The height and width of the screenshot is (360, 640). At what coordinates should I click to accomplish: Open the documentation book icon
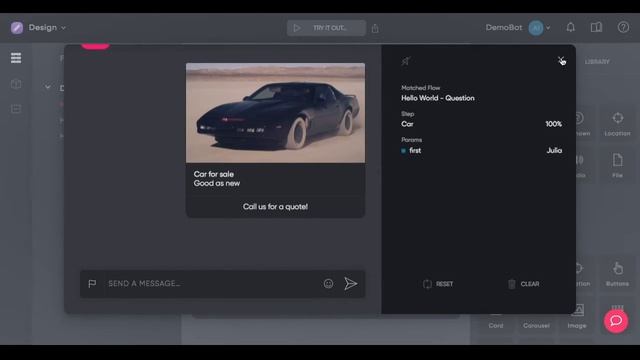[x=596, y=27]
